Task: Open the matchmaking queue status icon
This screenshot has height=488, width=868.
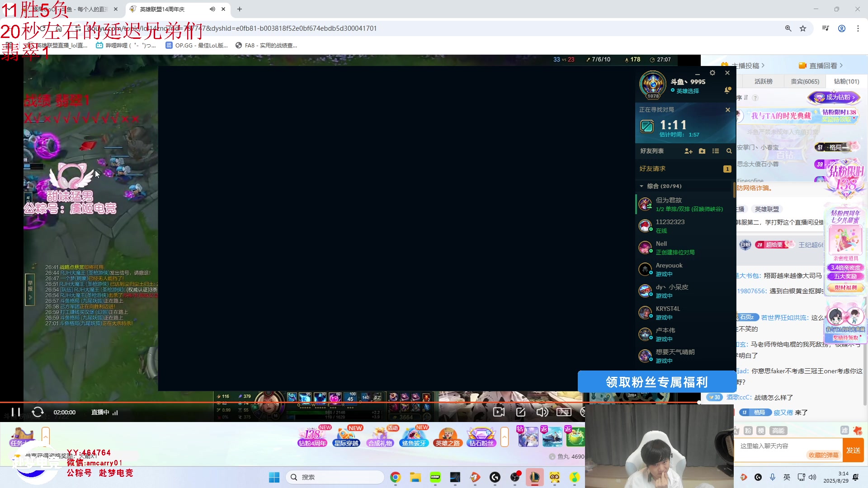Action: click(x=647, y=126)
